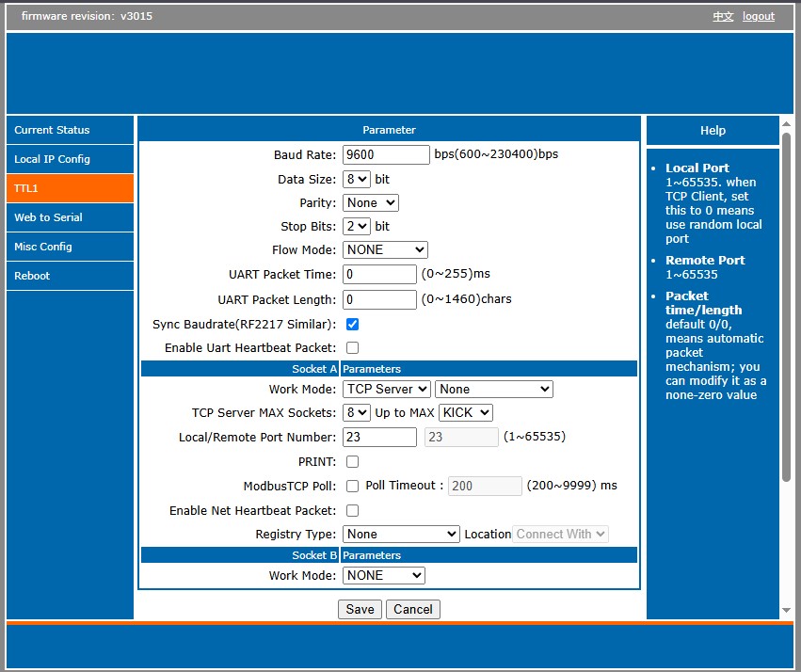Open the Parity dropdown
This screenshot has height=672, width=801.
pyautogui.click(x=371, y=202)
